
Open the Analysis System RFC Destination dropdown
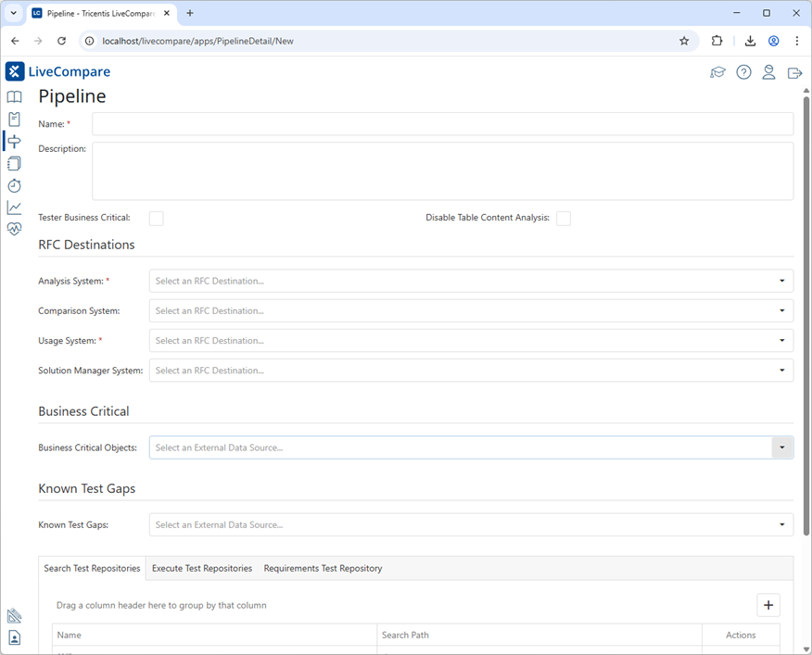pos(781,281)
